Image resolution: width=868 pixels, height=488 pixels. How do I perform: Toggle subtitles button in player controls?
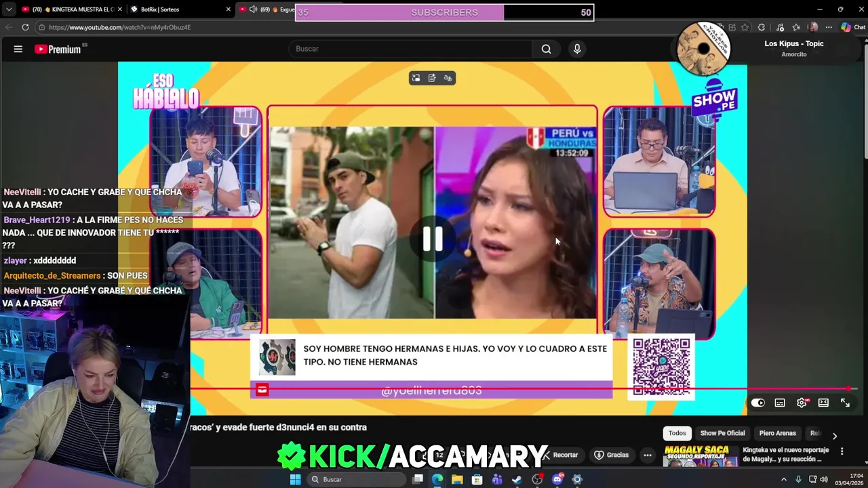[780, 403]
